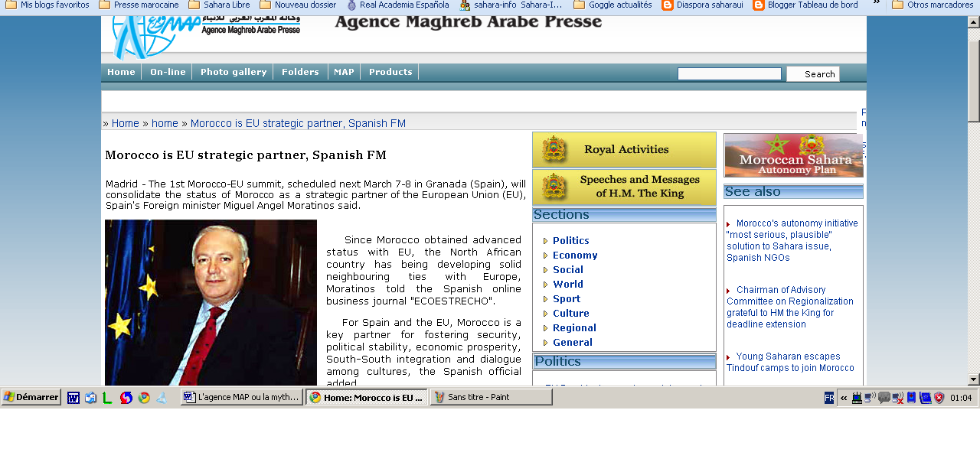Open the Blogger Tableau de bord bookmark

tap(805, 5)
